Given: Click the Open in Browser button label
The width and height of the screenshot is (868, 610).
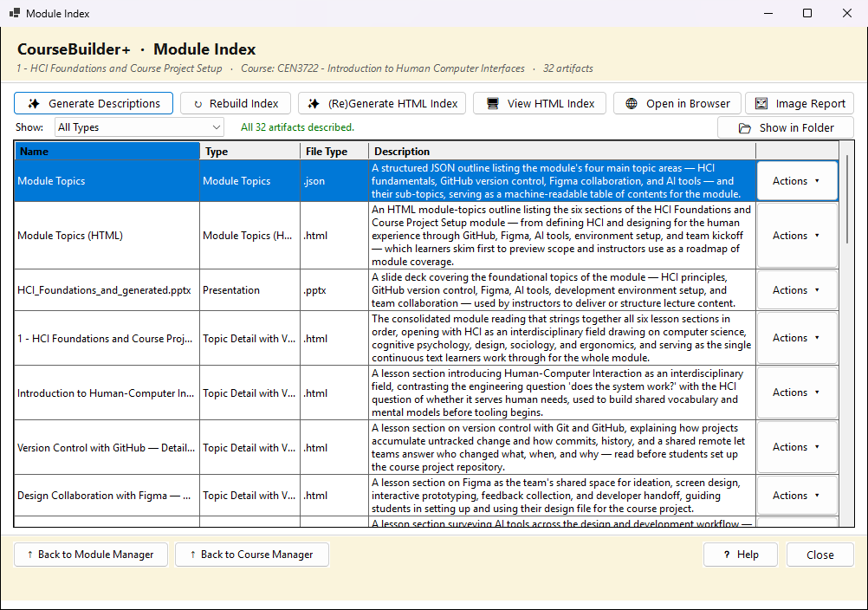Looking at the screenshot, I should click(688, 103).
